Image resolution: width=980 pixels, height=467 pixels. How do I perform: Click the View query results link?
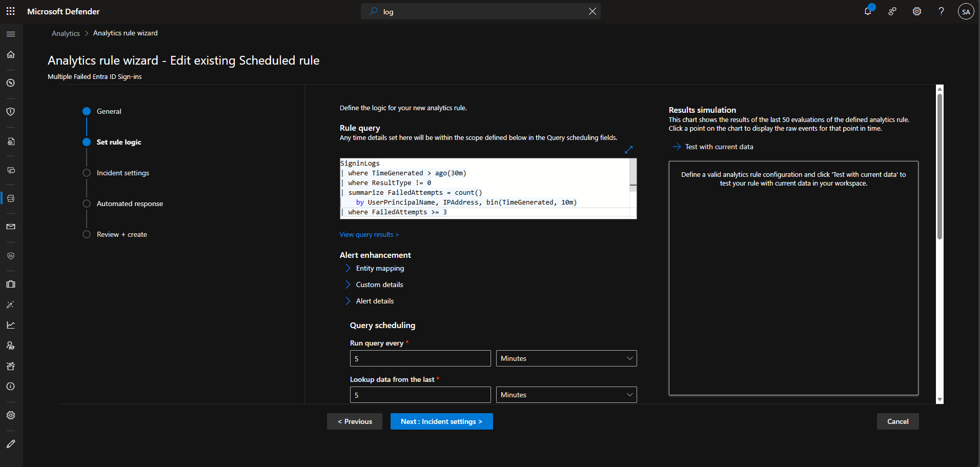pyautogui.click(x=369, y=234)
